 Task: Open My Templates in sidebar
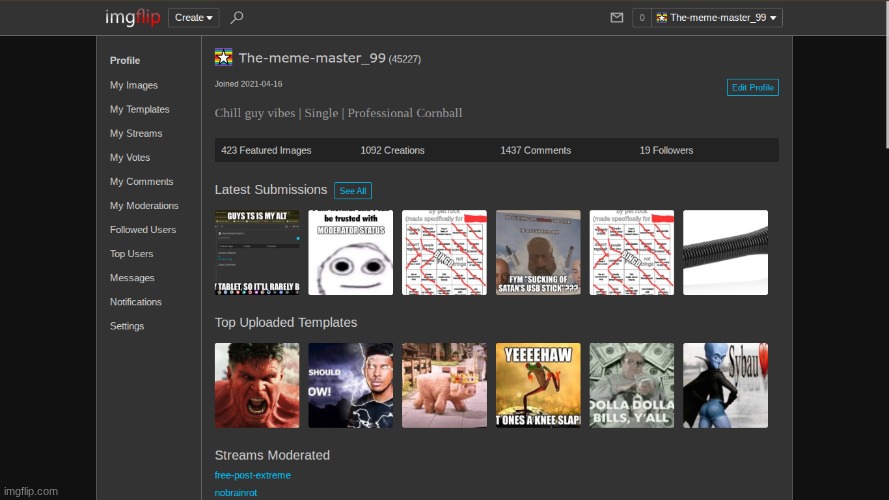point(139,109)
